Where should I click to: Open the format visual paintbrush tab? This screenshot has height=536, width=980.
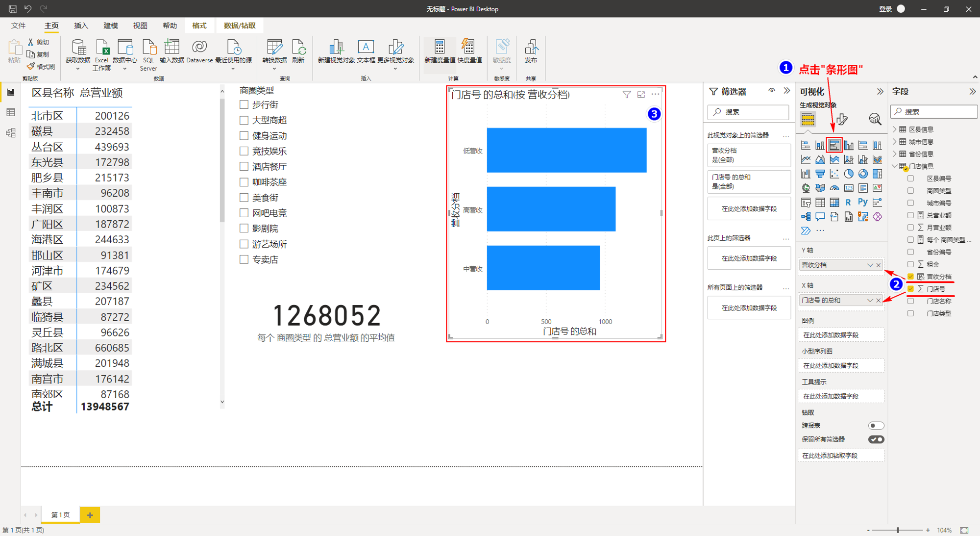click(x=842, y=119)
